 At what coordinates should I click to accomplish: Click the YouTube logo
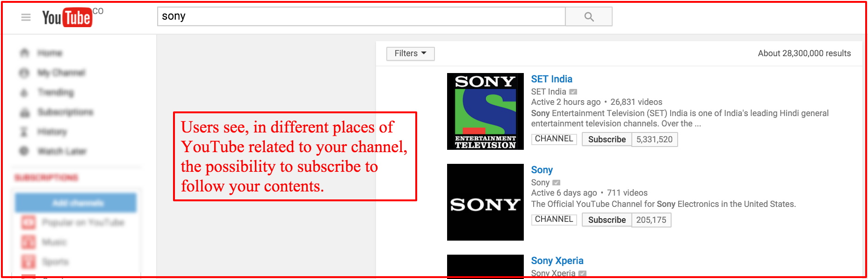point(67,18)
